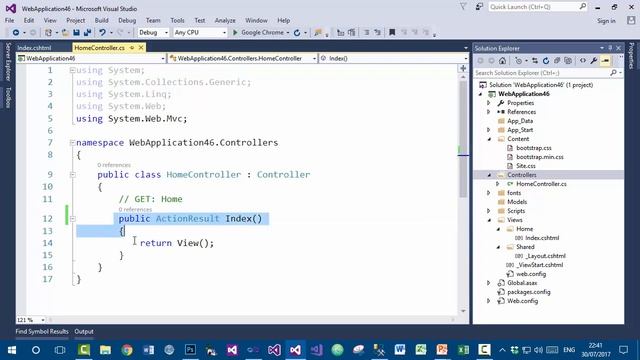Open Google Chrome from the taskbar
The image size is (640, 360).
(x=127, y=350)
